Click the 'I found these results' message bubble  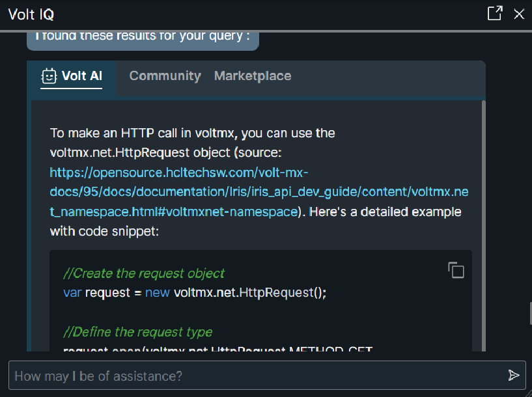coord(143,36)
